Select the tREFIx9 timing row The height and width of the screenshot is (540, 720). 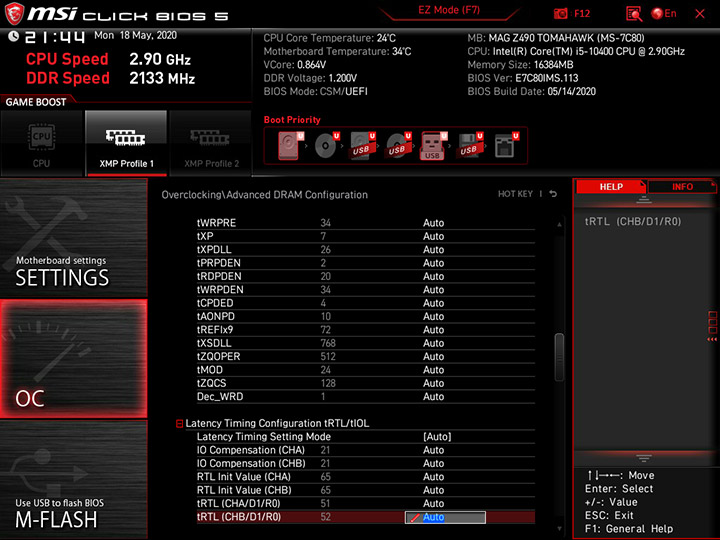coord(366,330)
